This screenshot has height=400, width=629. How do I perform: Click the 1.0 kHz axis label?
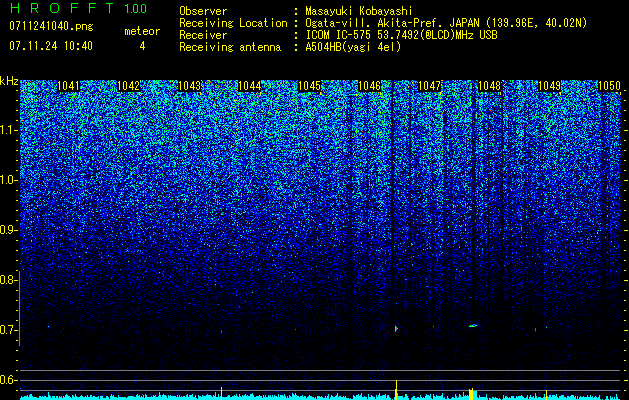coord(8,180)
